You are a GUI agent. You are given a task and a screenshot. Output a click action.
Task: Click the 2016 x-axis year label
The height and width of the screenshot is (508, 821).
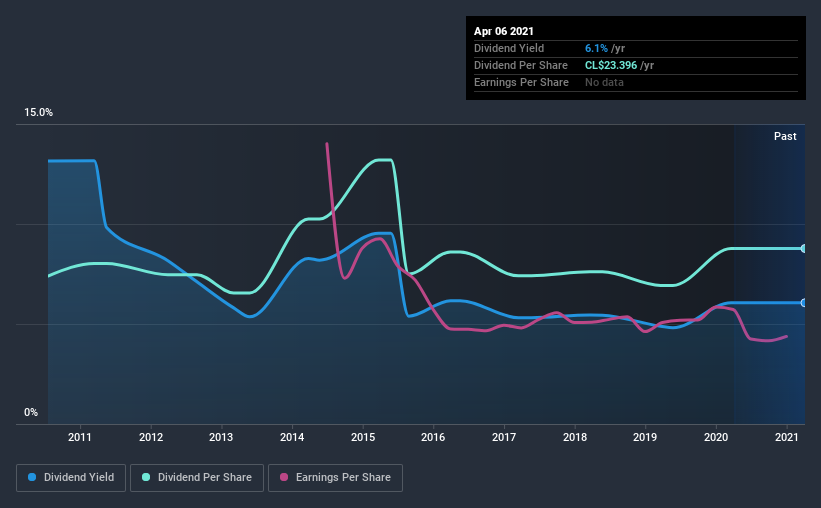[433, 437]
